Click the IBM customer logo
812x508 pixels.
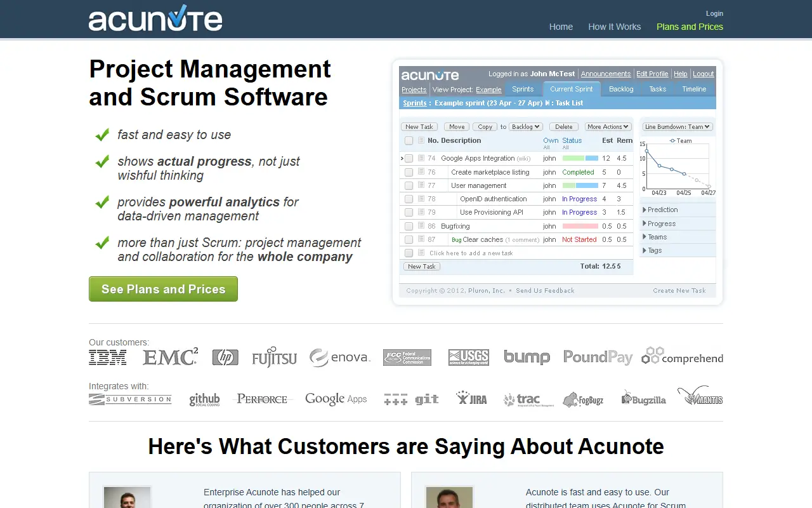pos(108,358)
